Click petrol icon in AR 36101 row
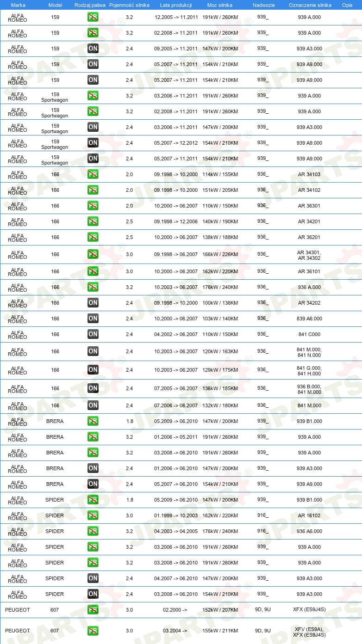The image size is (362, 644). 93,271
